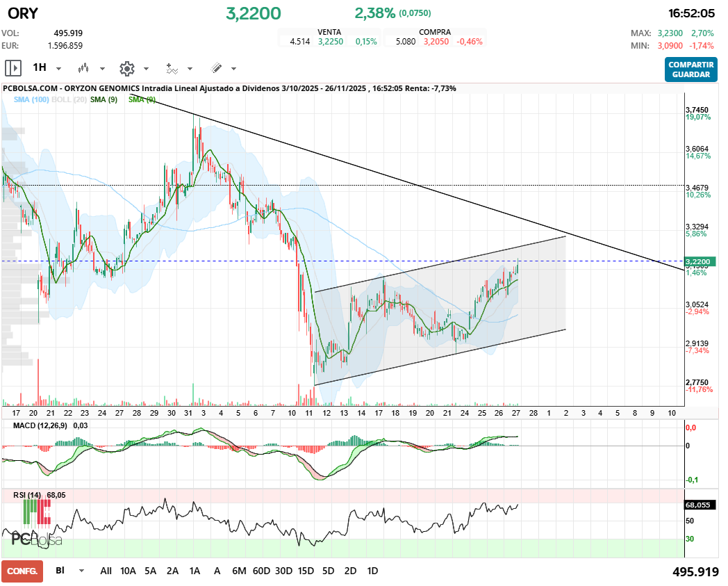Select the All timeframe tab
The height and width of the screenshot is (586, 728).
tap(106, 571)
